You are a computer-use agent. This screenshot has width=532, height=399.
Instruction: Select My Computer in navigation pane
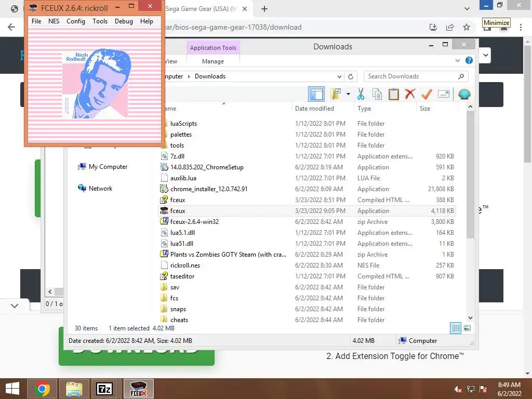103,167
